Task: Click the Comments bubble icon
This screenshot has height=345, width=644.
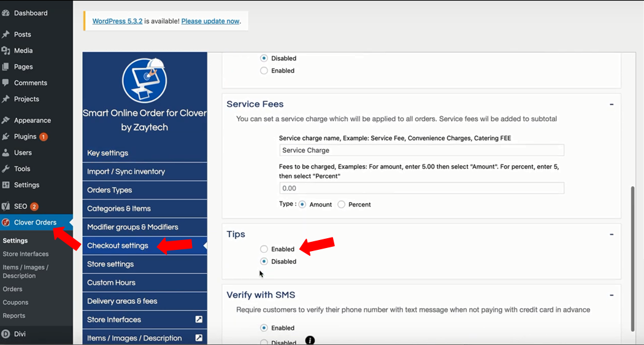Action: (6, 83)
